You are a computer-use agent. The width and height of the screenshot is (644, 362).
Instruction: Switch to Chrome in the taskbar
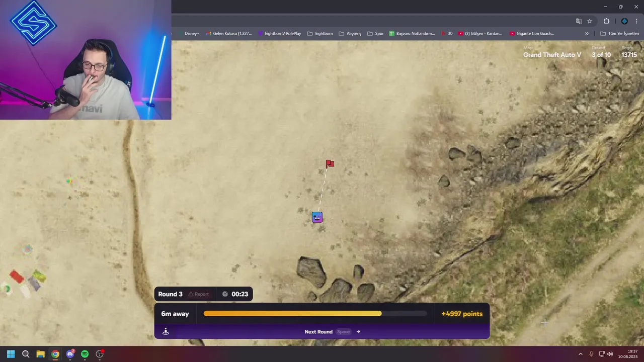tap(55, 354)
